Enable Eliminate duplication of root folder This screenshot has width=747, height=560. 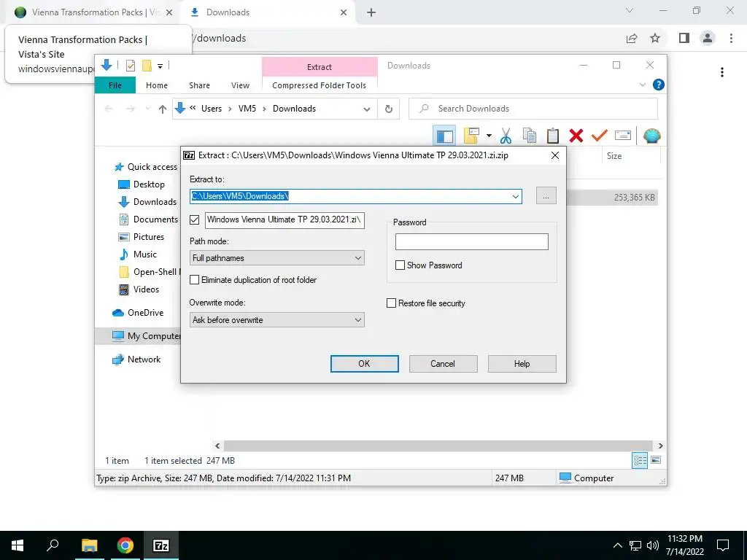tap(194, 280)
